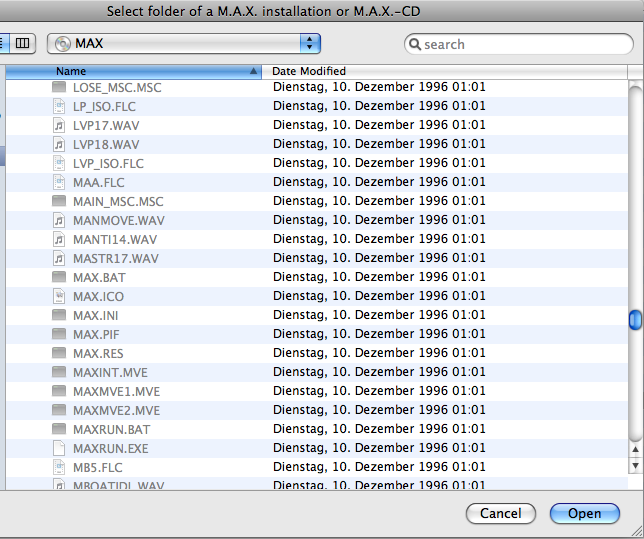Click the vertical scrollbar thumb
The height and width of the screenshot is (539, 644).
coord(635,320)
